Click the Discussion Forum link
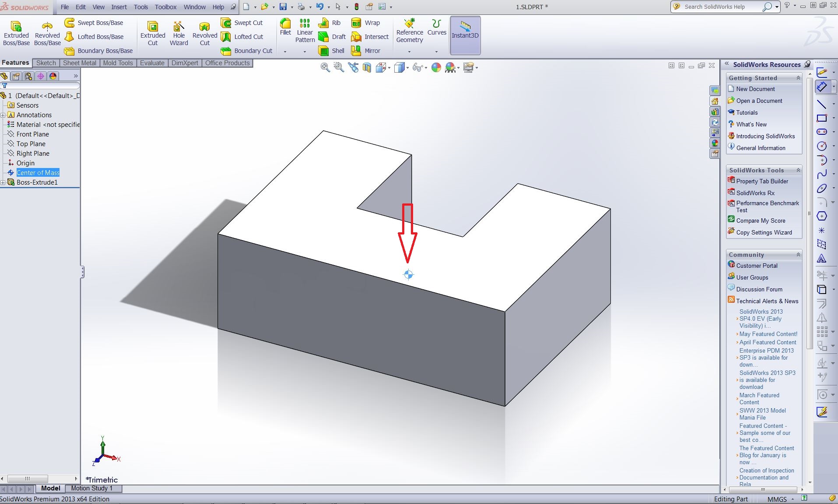Image resolution: width=838 pixels, height=504 pixels. click(x=759, y=289)
